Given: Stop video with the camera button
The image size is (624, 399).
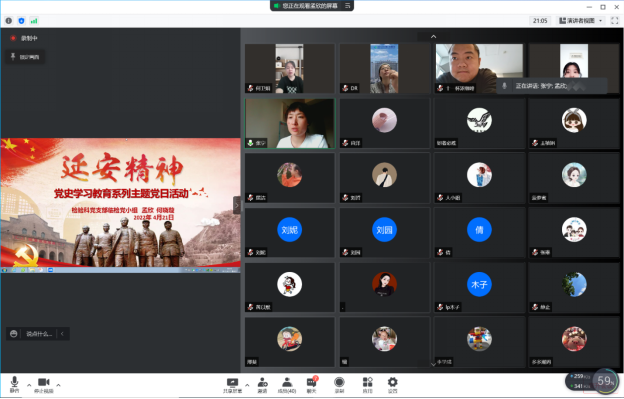Looking at the screenshot, I should point(44,385).
